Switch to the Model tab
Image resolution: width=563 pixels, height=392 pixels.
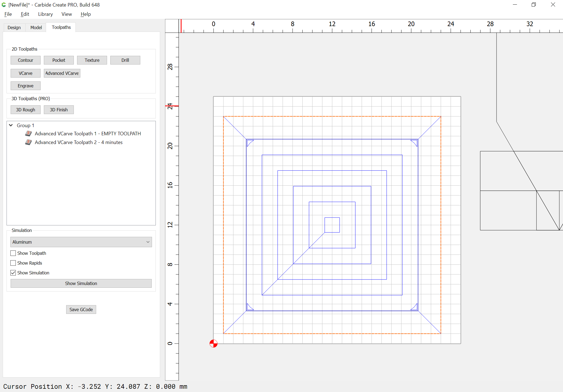[36, 27]
